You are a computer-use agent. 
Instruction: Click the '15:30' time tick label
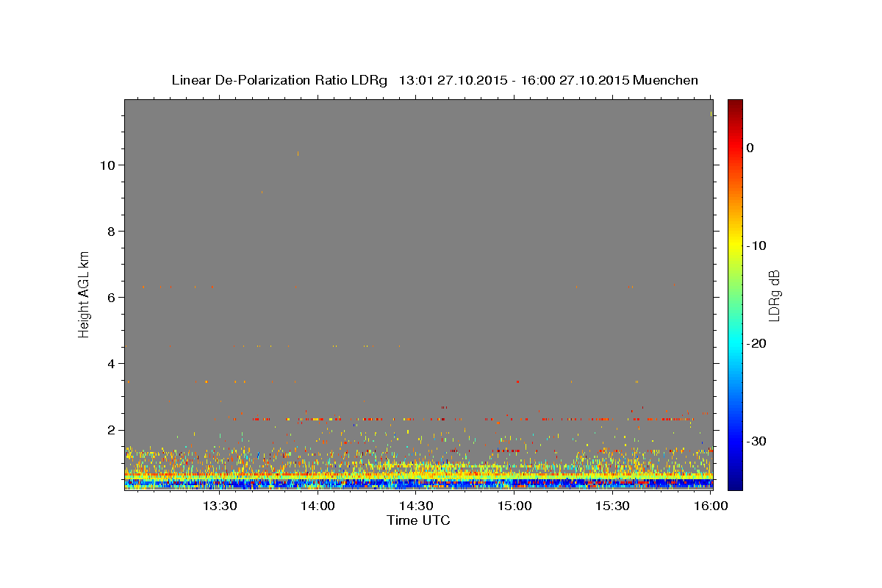(613, 506)
